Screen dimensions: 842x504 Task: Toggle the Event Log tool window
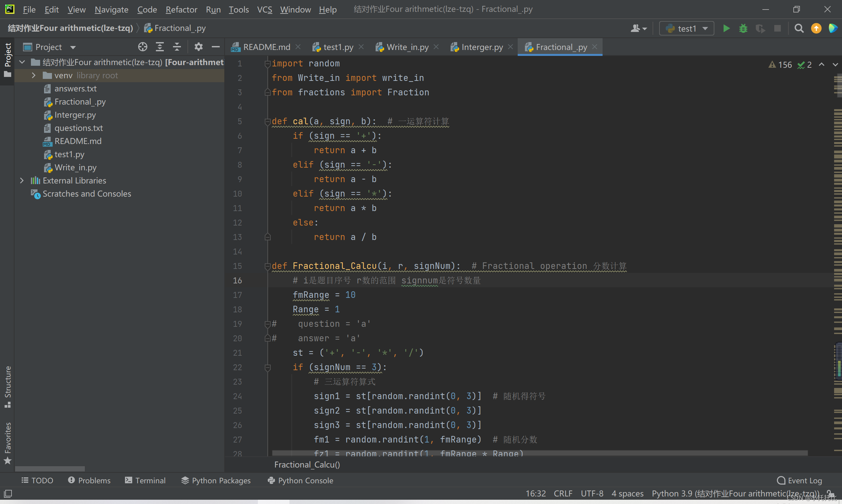pyautogui.click(x=799, y=480)
